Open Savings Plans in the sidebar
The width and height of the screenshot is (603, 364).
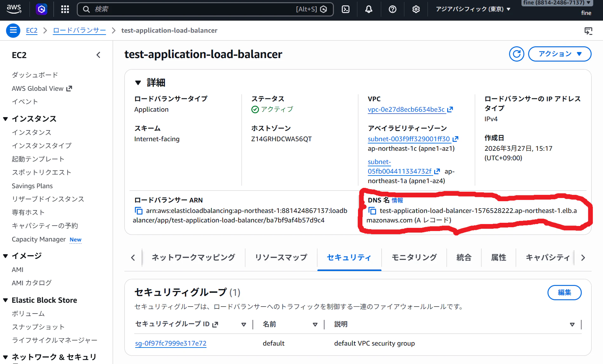click(x=32, y=186)
